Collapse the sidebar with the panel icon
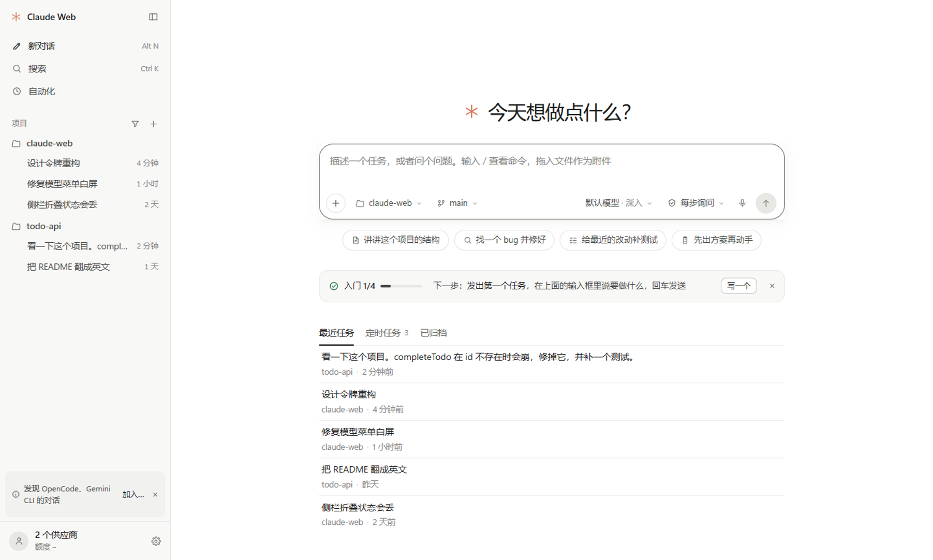 (153, 17)
